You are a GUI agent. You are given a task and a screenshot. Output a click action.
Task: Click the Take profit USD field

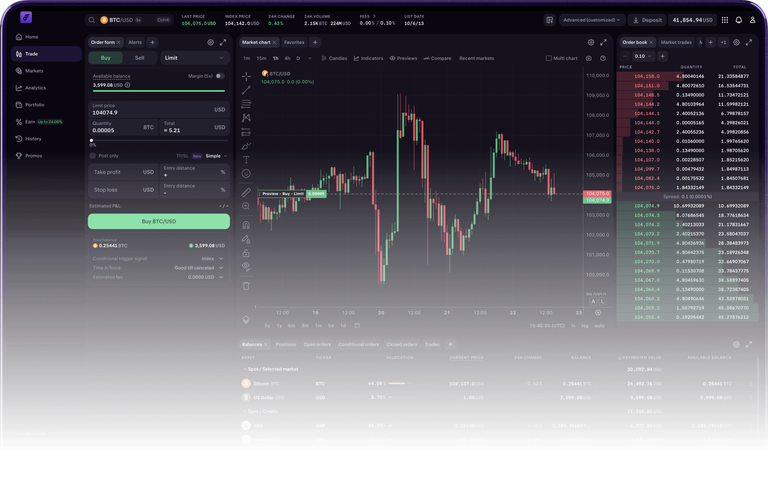123,172
